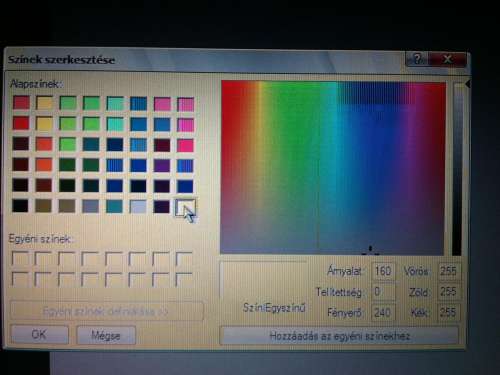Image resolution: width=500 pixels, height=375 pixels.
Task: Pick bright red swatch starting second row
Action: (21, 123)
